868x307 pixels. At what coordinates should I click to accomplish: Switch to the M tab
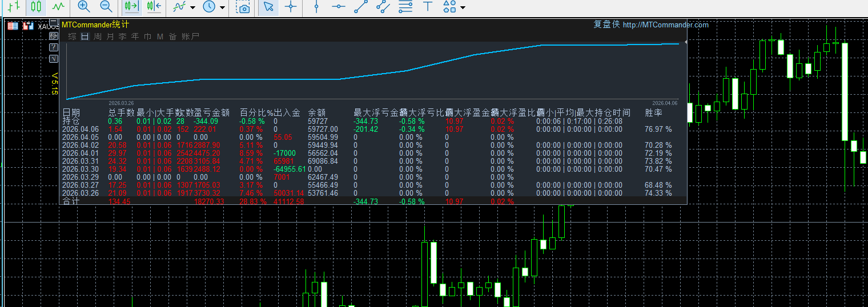coord(160,37)
